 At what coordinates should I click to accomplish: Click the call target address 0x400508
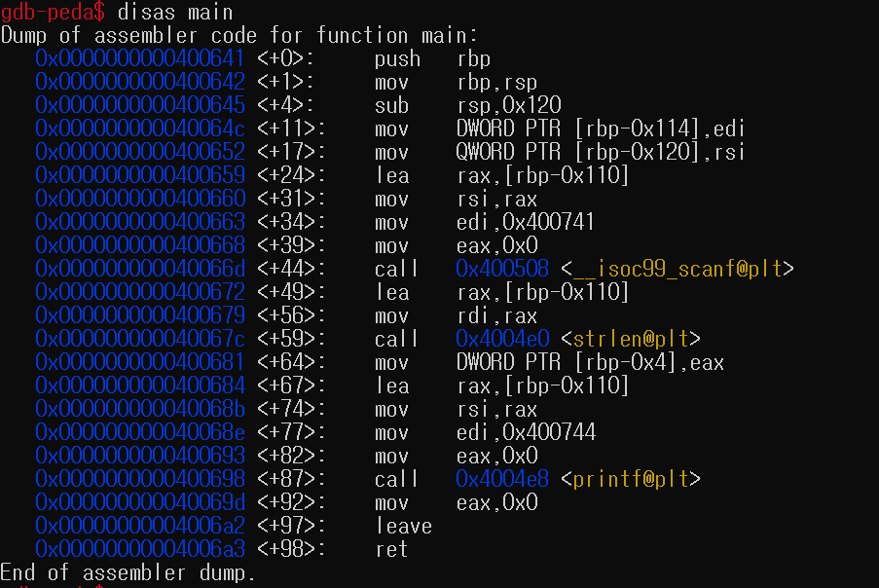[x=502, y=269]
